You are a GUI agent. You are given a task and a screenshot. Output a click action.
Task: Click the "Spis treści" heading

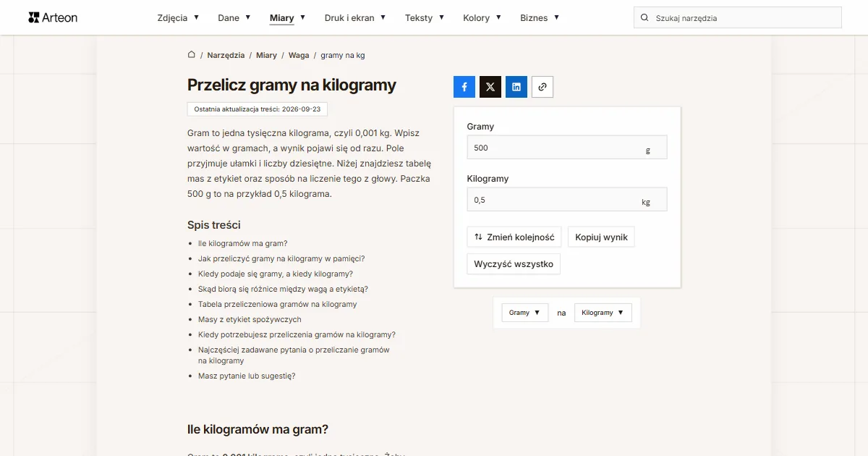click(214, 225)
